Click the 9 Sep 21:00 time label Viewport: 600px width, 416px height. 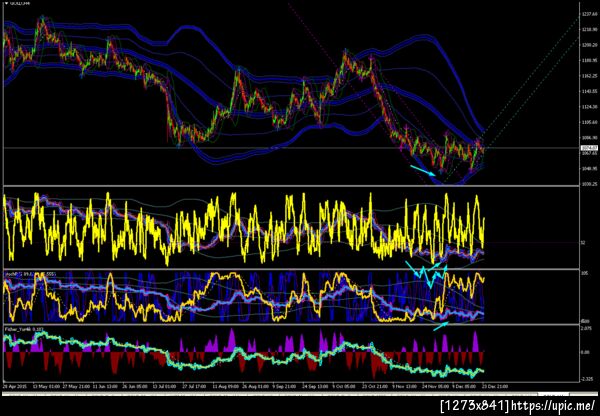point(284,387)
